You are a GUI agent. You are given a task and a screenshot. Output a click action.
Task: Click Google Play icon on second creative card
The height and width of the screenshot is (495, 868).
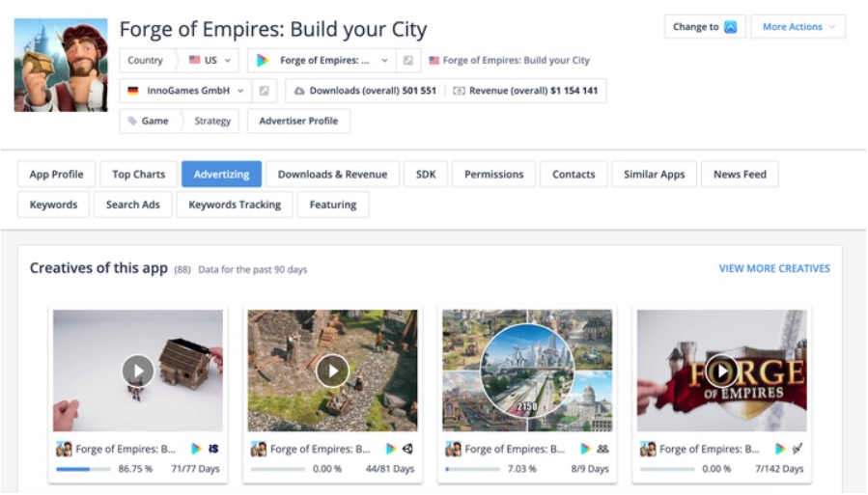pos(391,449)
